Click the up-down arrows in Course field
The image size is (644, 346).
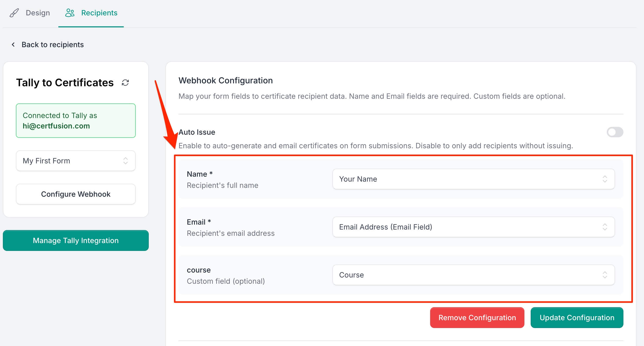605,275
